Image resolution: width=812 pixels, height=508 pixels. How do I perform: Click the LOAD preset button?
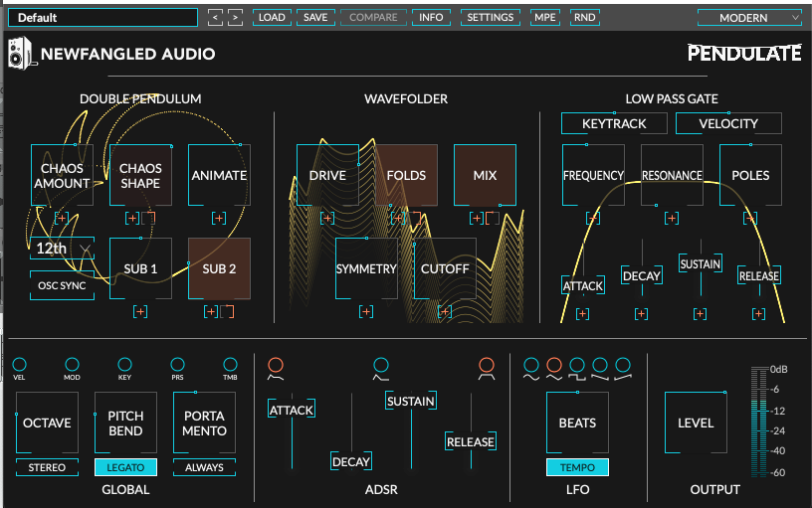(271, 17)
